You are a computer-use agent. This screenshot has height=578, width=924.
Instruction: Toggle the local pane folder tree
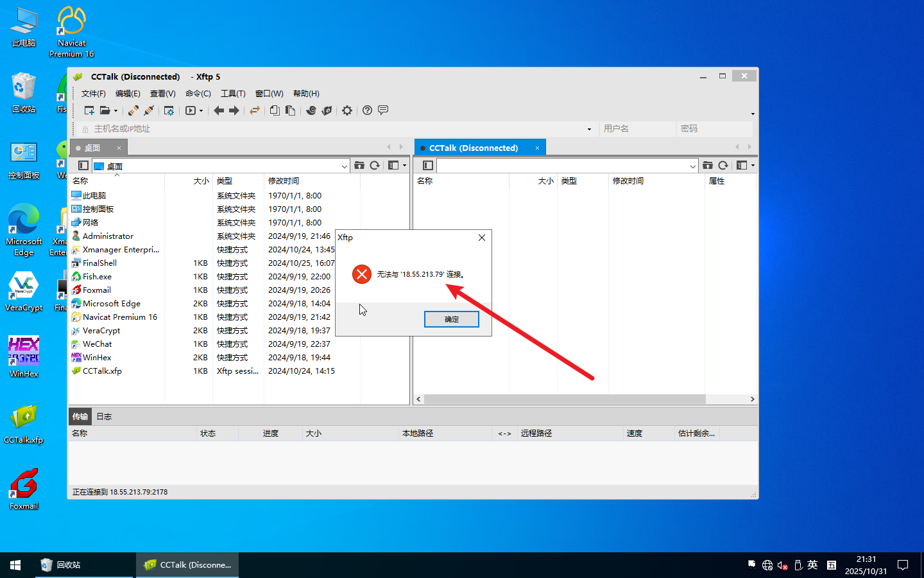click(83, 166)
